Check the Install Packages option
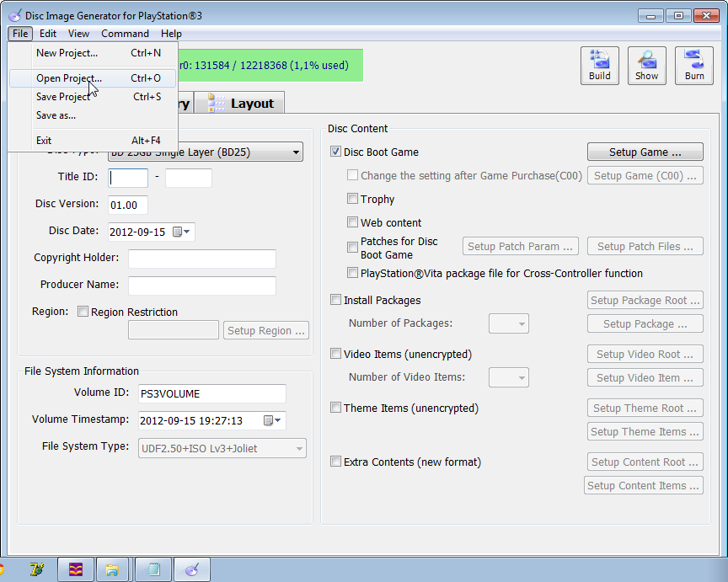This screenshot has height=582, width=728. click(335, 299)
